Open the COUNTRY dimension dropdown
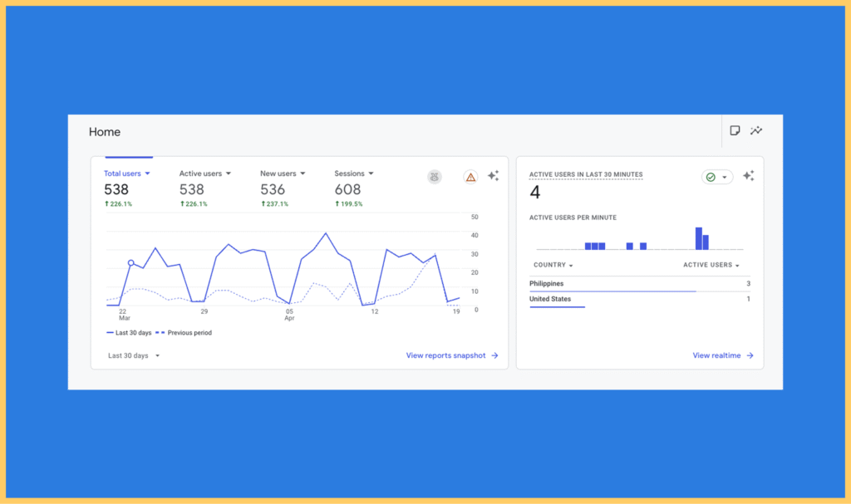This screenshot has width=851, height=504. coord(553,266)
